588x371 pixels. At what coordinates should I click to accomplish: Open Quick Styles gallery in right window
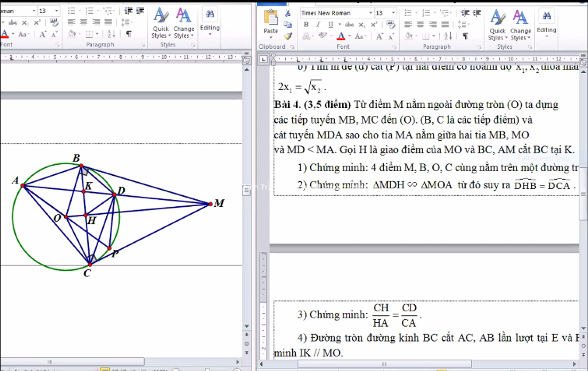[x=498, y=25]
